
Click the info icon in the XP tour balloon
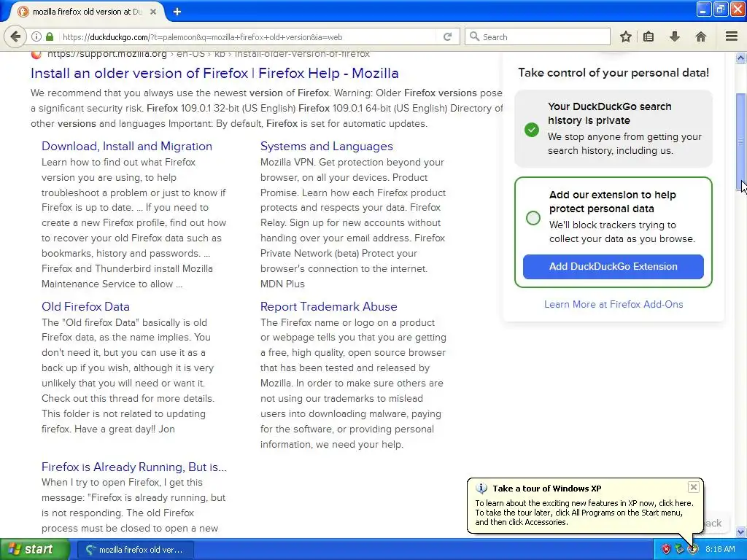(481, 488)
